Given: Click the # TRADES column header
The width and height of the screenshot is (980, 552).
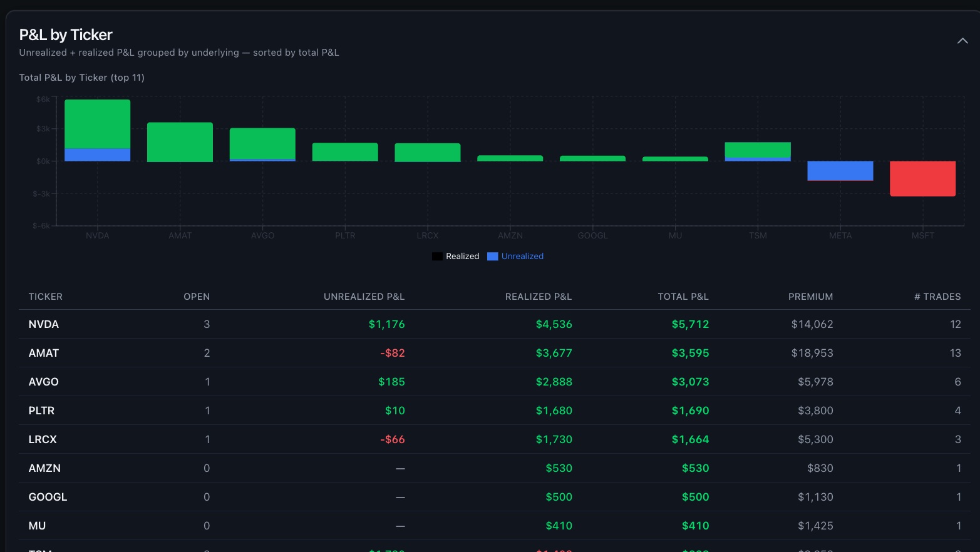Looking at the screenshot, I should [x=938, y=296].
